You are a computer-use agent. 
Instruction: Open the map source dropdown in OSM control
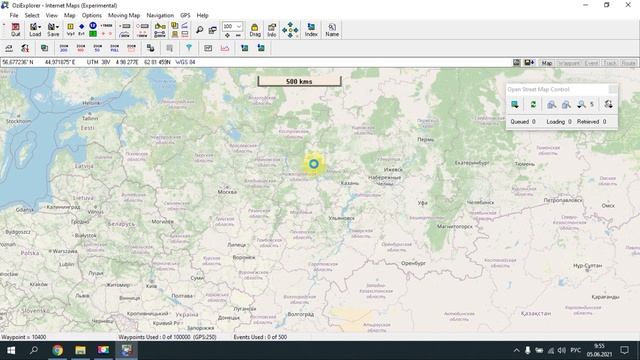pos(515,104)
